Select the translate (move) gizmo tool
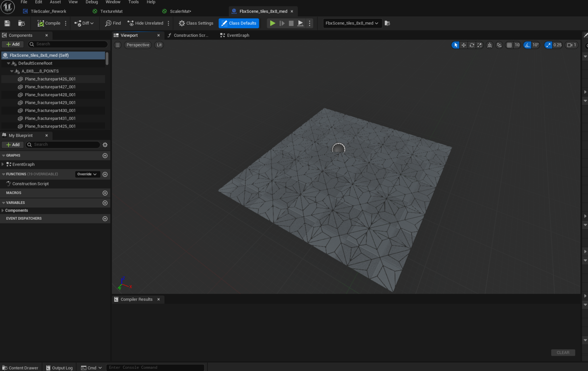The height and width of the screenshot is (371, 588). (x=463, y=45)
